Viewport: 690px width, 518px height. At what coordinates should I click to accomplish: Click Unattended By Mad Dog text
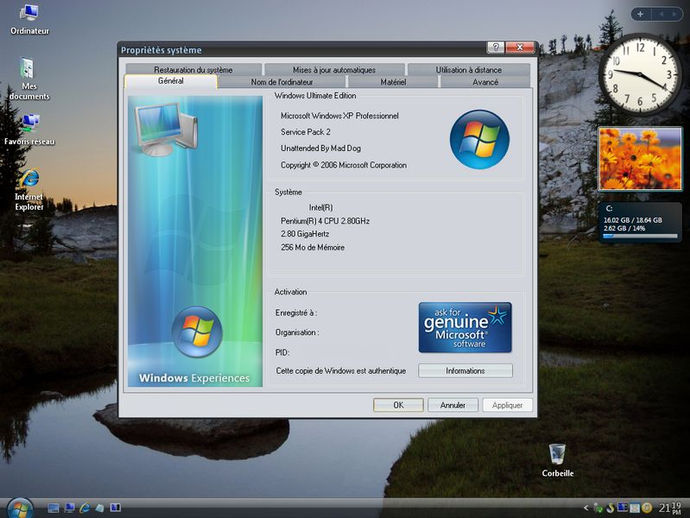click(321, 148)
